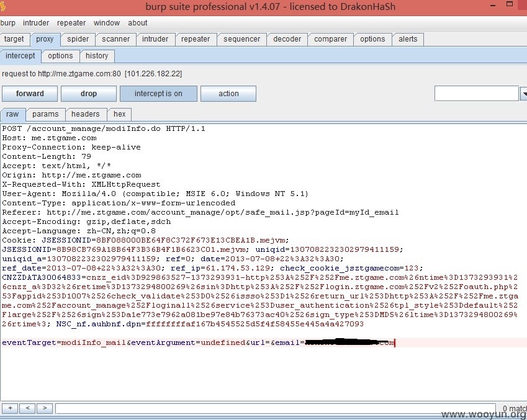Toggle the intercept is on button
Screen dimensions: 527x420
point(158,94)
